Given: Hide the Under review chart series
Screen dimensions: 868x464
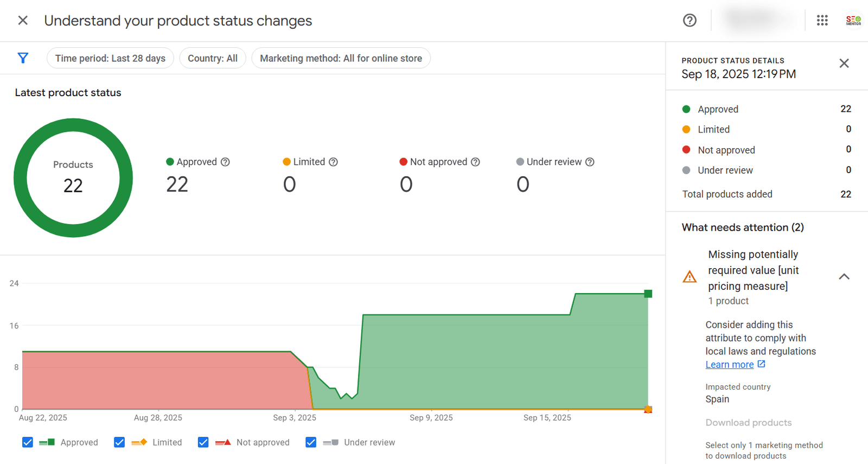Looking at the screenshot, I should [x=311, y=442].
